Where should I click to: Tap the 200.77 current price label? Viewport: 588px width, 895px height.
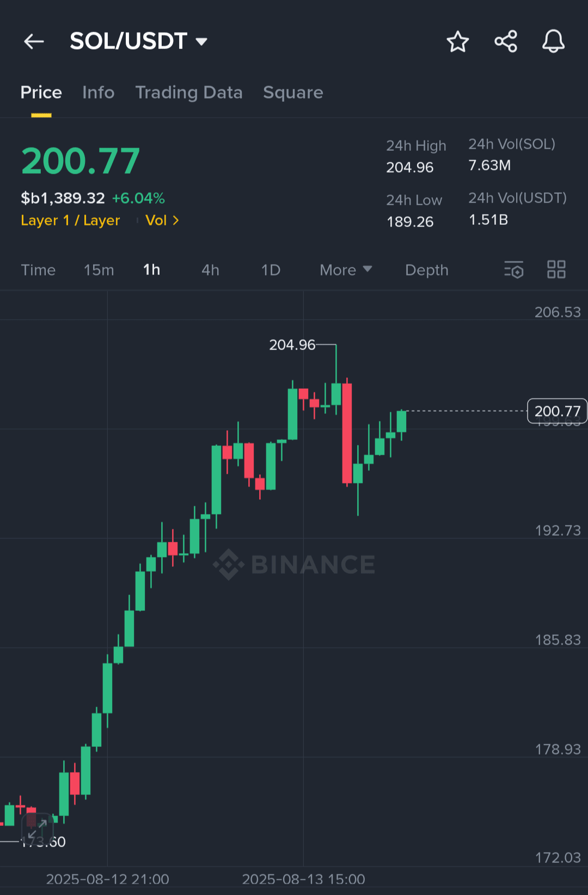[558, 411]
